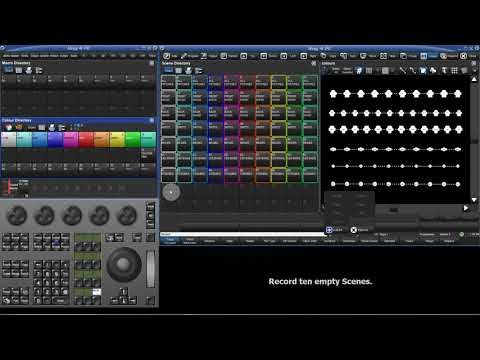The width and height of the screenshot is (480, 360).
Task: Click the first encoder wheel on the front panel
Action: click(17, 215)
